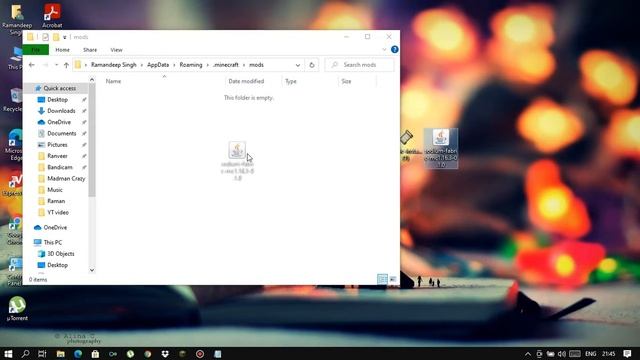Viewport: 640px width, 360px height.
Task: Open the Raman folder in the sidebar
Action: (x=56, y=201)
